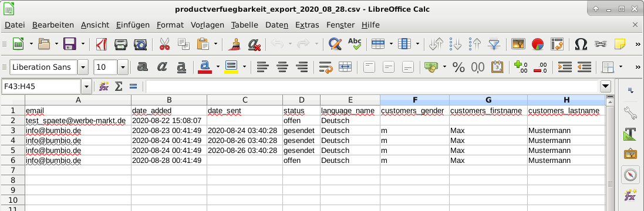Click the Sum sigma icon

[119, 86]
